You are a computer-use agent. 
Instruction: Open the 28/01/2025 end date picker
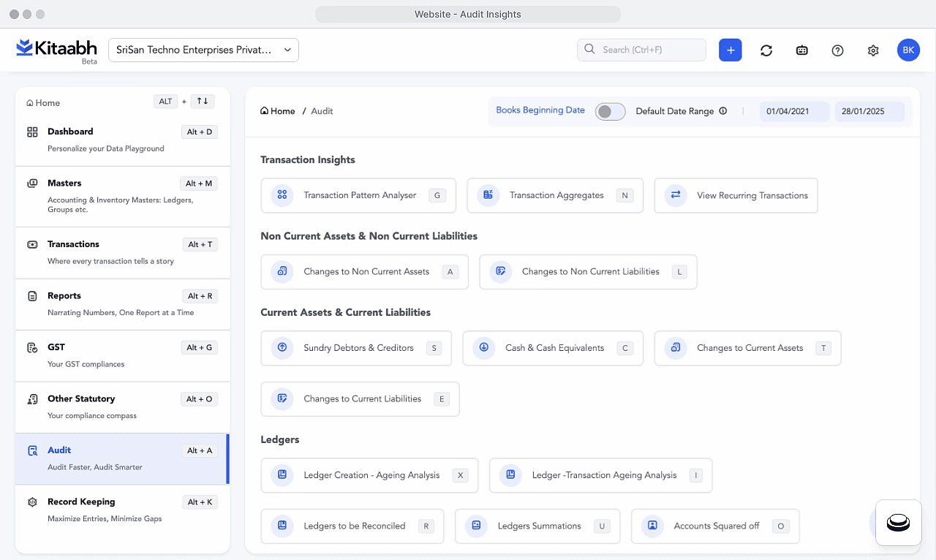pos(869,111)
